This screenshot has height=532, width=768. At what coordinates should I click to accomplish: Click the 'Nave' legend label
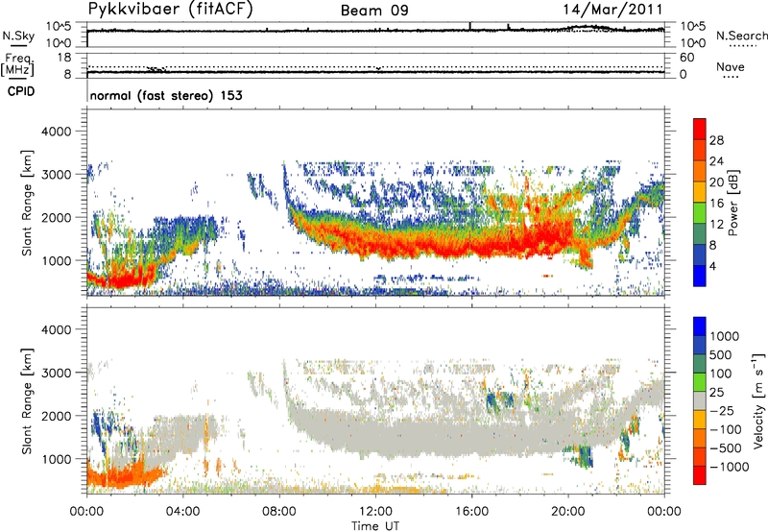731,66
